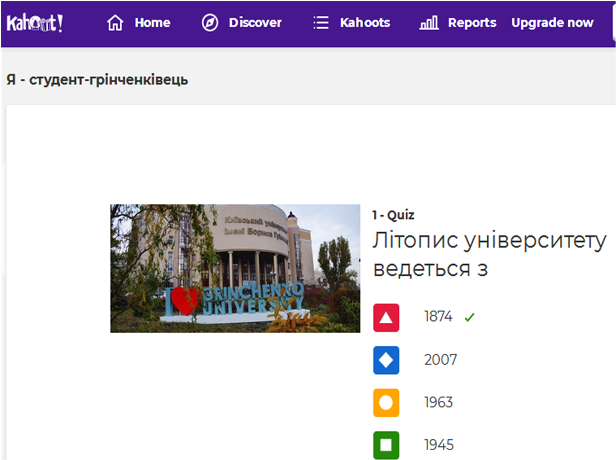Click the Kahoot! logo
Viewport: 616px width, 460px height.
coord(35,23)
